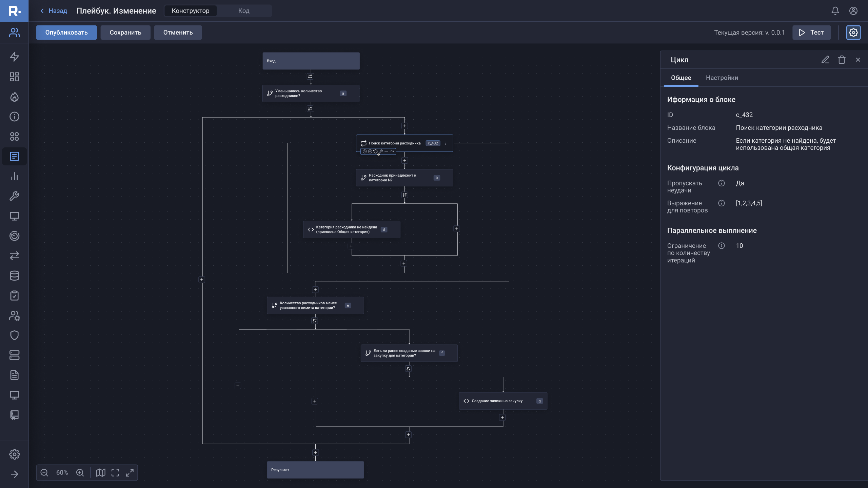Click the zoom in magnifier icon

(x=80, y=473)
